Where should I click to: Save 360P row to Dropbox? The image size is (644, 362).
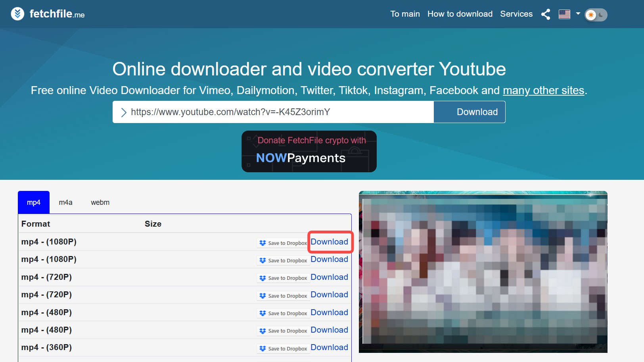pyautogui.click(x=283, y=349)
